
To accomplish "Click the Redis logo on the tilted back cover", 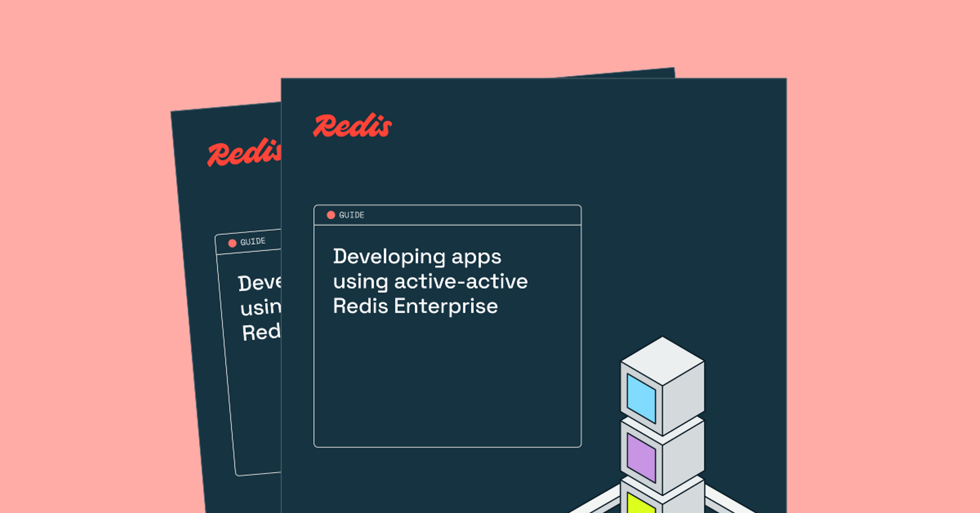I will pyautogui.click(x=244, y=152).
